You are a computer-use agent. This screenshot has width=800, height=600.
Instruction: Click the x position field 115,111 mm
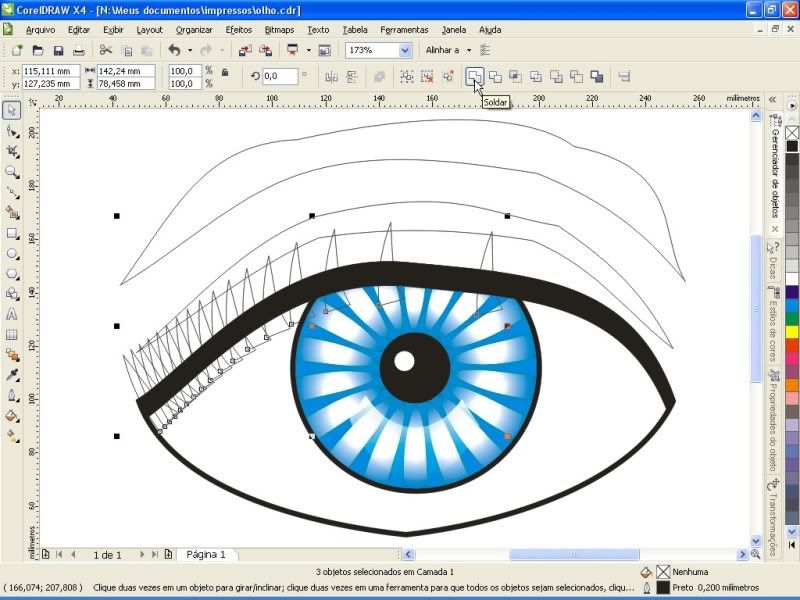point(50,71)
